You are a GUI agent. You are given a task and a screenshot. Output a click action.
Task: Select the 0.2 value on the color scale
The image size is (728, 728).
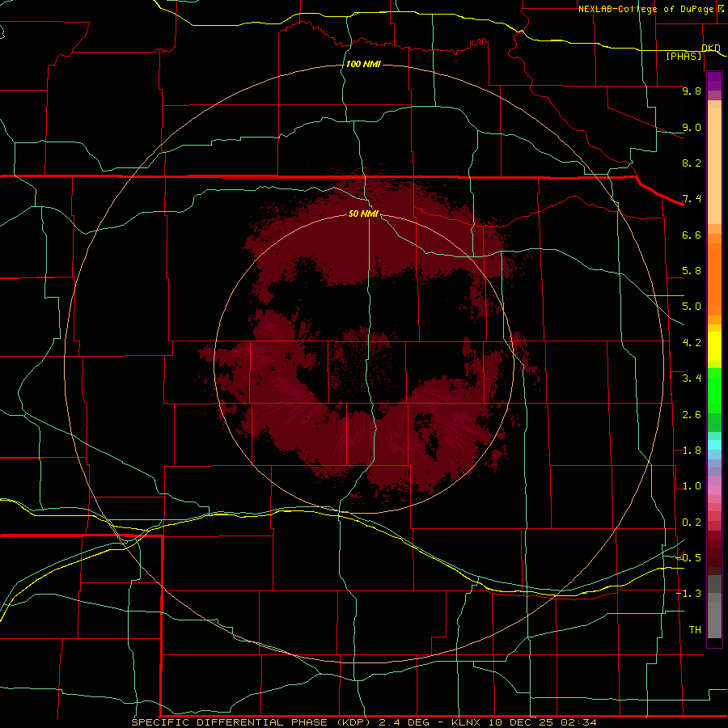(692, 523)
